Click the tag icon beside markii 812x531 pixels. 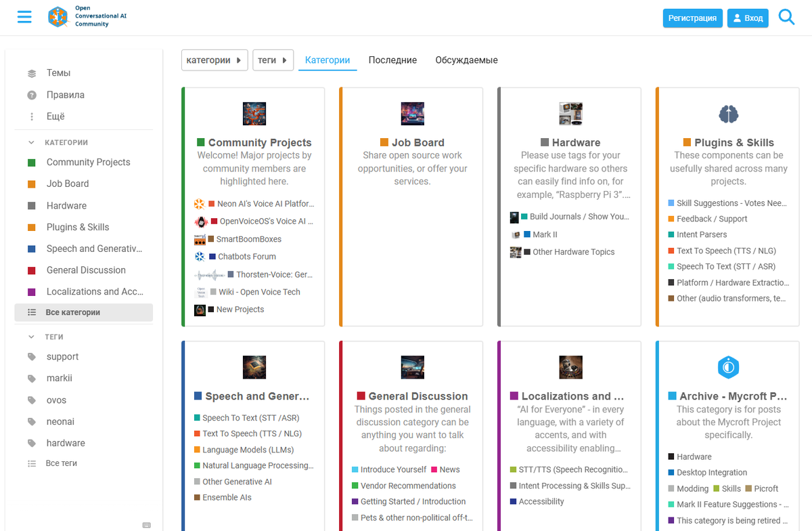(x=32, y=379)
